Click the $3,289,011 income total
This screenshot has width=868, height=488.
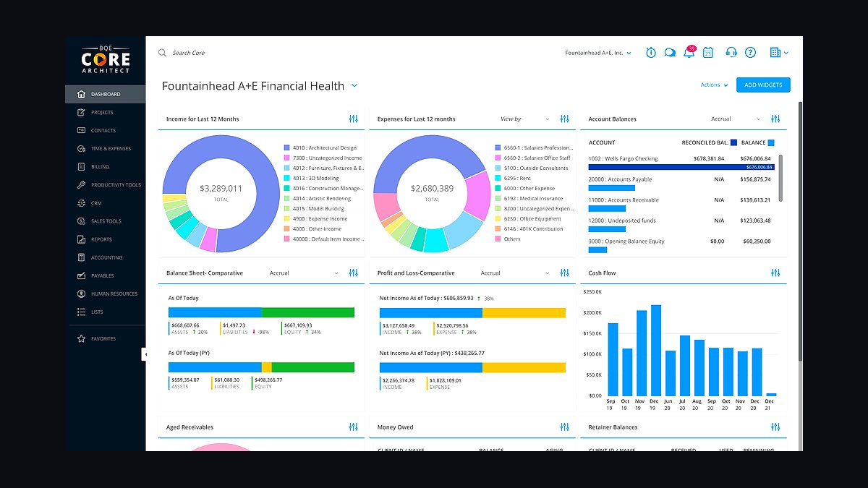pyautogui.click(x=221, y=188)
